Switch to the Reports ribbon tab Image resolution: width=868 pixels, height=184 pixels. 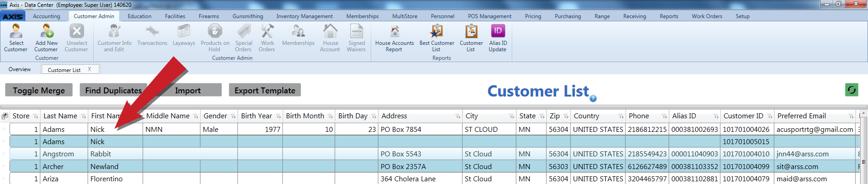click(669, 16)
